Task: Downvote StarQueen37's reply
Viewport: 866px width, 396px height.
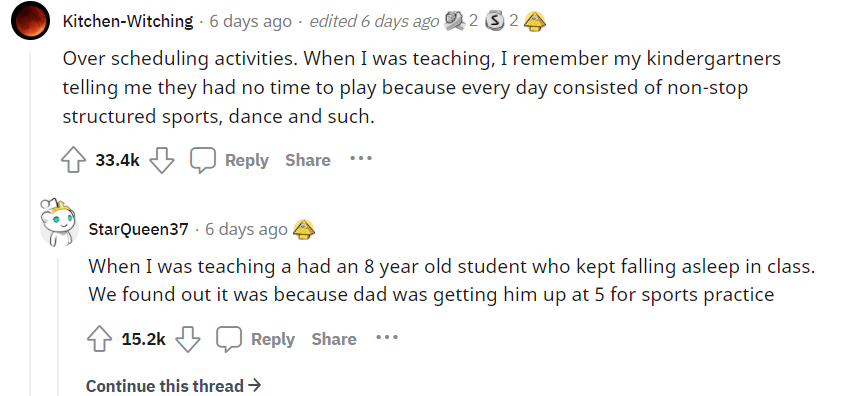Action: (188, 339)
